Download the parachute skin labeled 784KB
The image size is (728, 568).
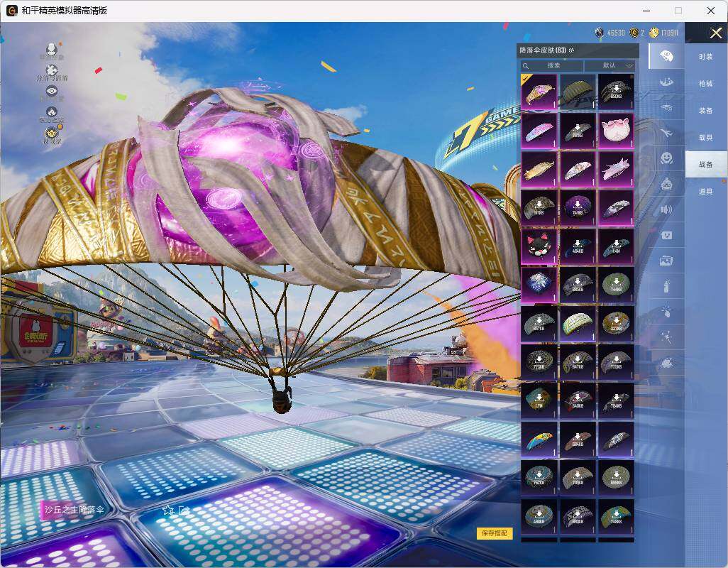(616, 400)
